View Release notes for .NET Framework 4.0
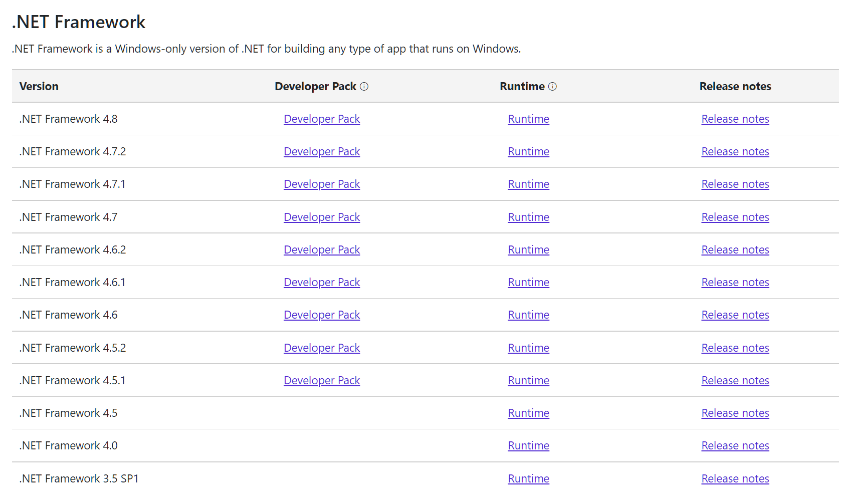 735,446
